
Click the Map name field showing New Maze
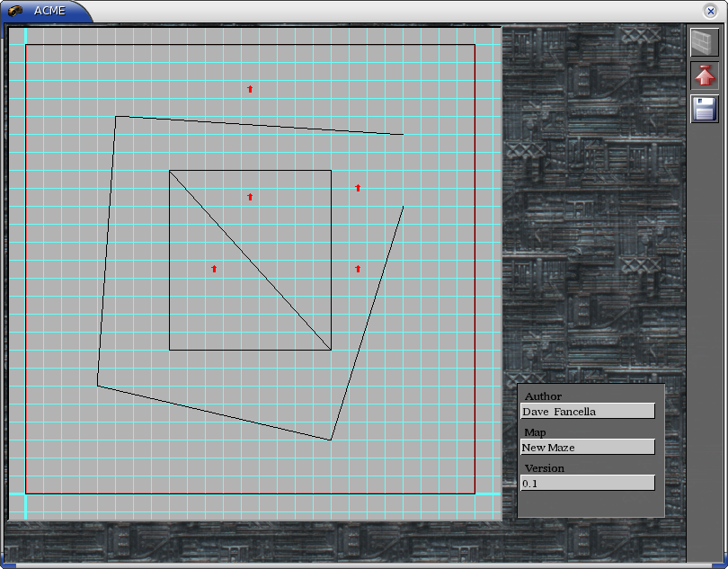[x=588, y=448]
